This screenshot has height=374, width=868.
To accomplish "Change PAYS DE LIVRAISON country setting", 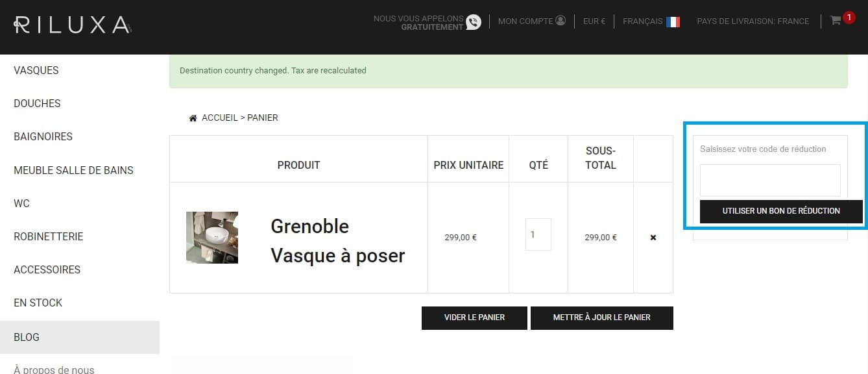I will (753, 21).
